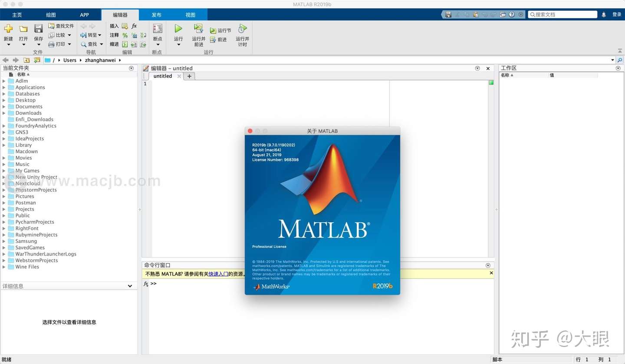Click the Save (保存) floppy icon

click(39, 29)
